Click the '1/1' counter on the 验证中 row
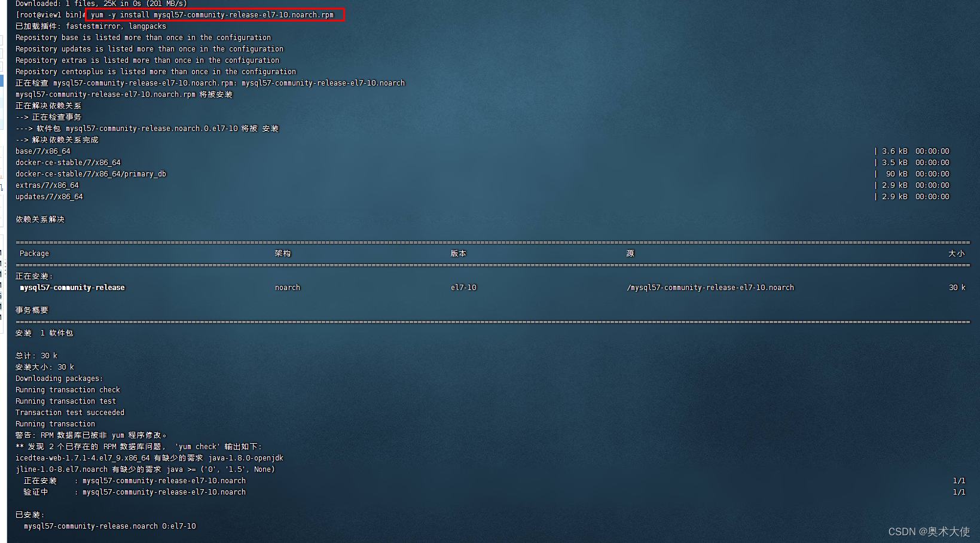This screenshot has width=980, height=543. tap(959, 492)
